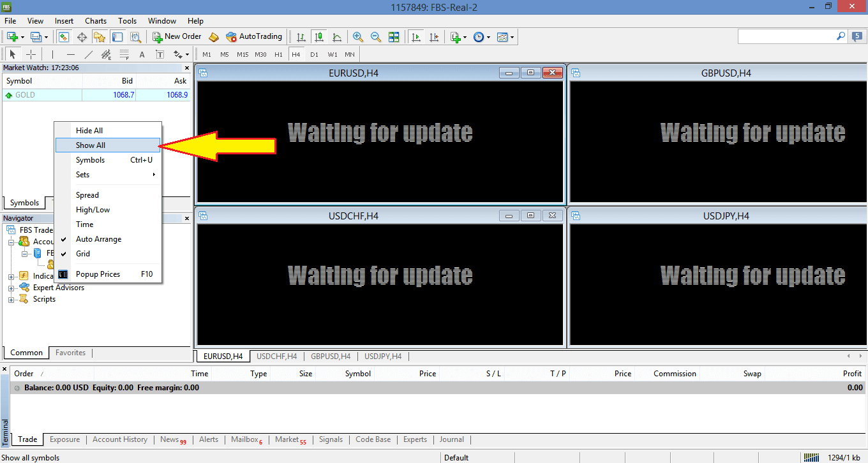The width and height of the screenshot is (868, 463).
Task: Switch to Bar Chart icon
Action: (x=301, y=37)
